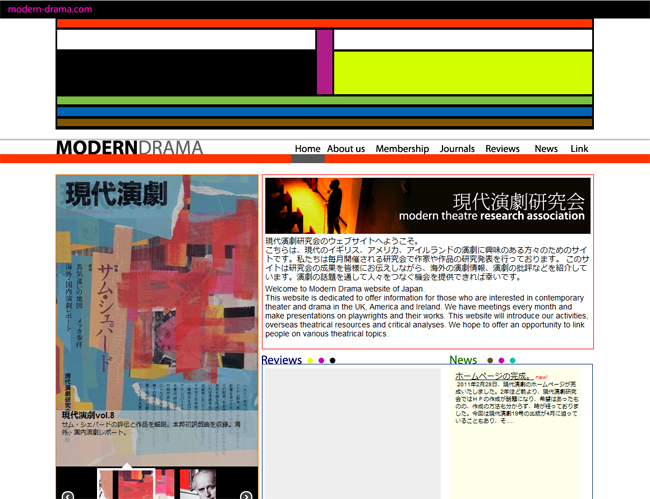Open the ホームページの完成 news article
Image resolution: width=650 pixels, height=499 pixels.
click(x=492, y=376)
